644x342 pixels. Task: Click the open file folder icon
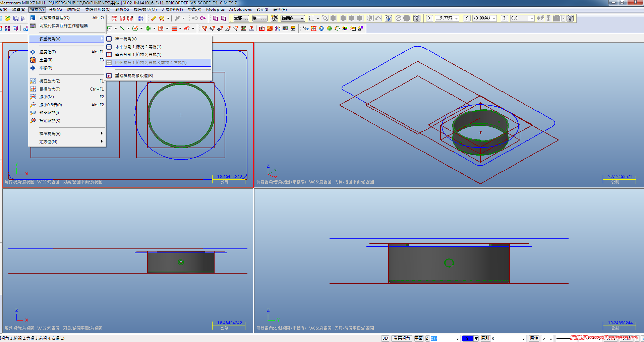[8, 18]
